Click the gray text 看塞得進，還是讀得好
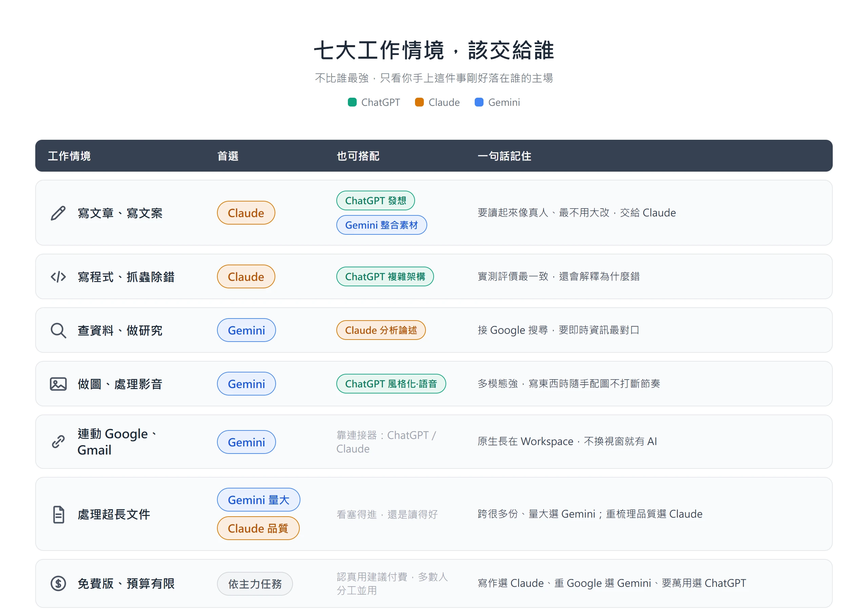Screen dimensions: 868x616 click(387, 514)
